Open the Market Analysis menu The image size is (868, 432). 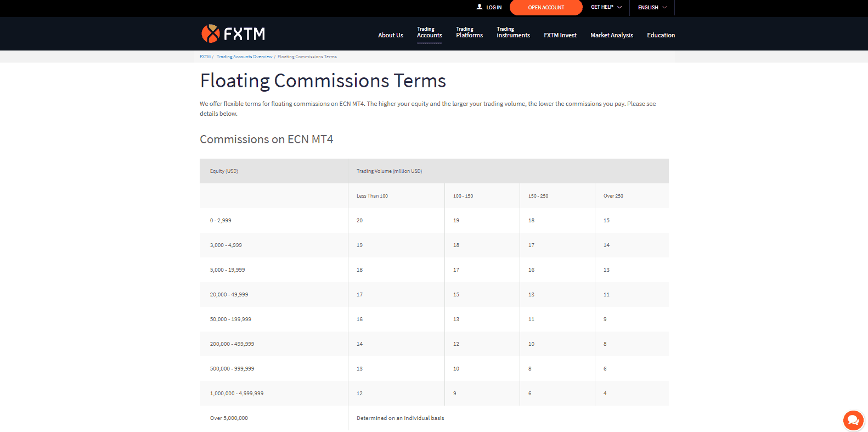pos(612,35)
